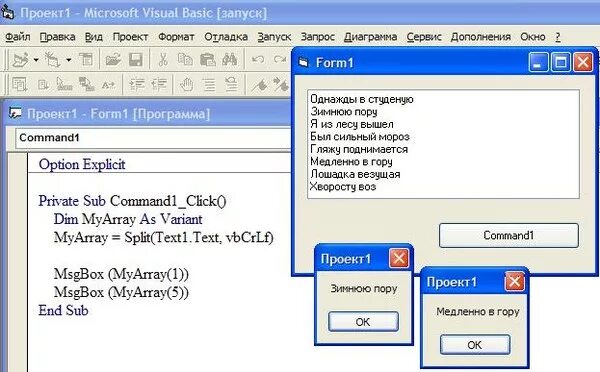Image resolution: width=600 pixels, height=372 pixels.
Task: Open the Проект menu
Action: [130, 37]
